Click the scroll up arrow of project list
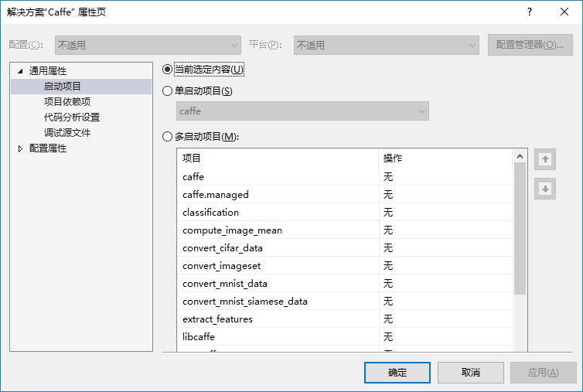Screen dimensions: 583x392 (520, 156)
